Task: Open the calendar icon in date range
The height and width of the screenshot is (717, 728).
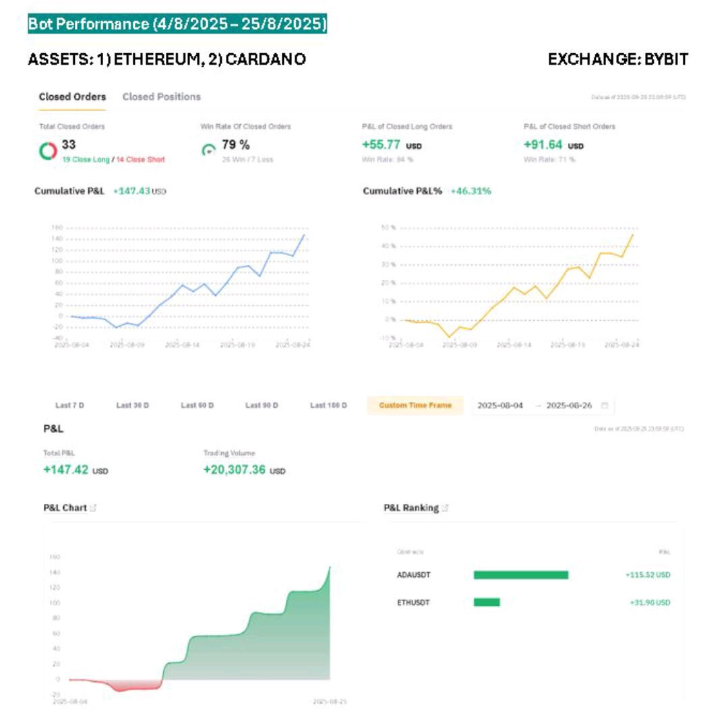Action: point(605,405)
